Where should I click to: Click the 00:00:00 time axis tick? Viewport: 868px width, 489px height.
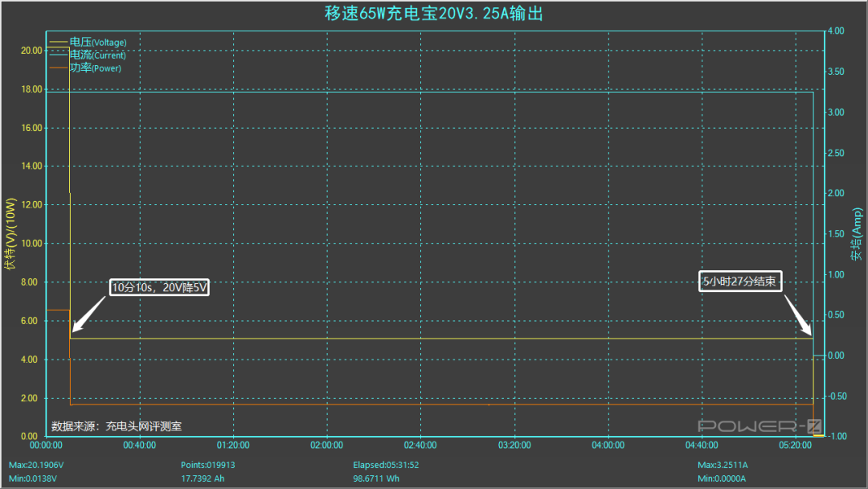[46, 446]
